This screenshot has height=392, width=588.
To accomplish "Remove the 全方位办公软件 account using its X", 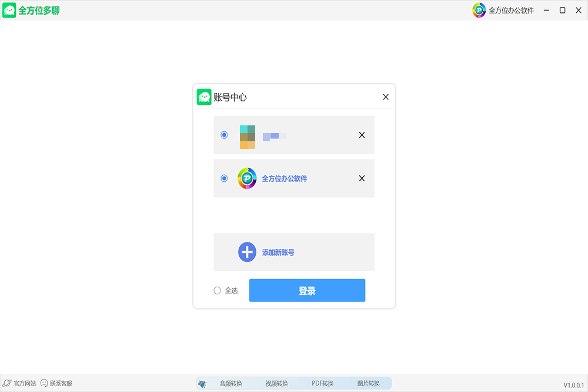I will click(362, 178).
